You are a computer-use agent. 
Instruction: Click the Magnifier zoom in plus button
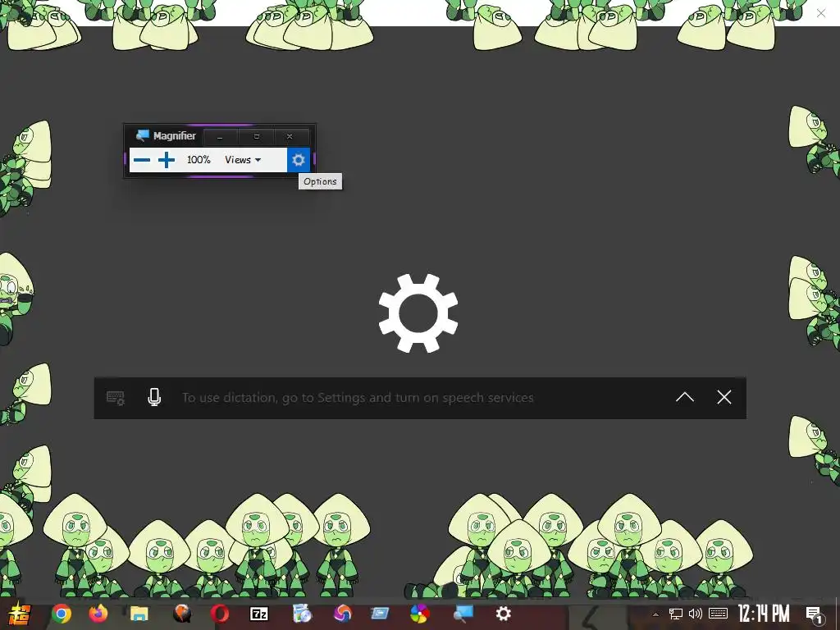pyautogui.click(x=167, y=160)
